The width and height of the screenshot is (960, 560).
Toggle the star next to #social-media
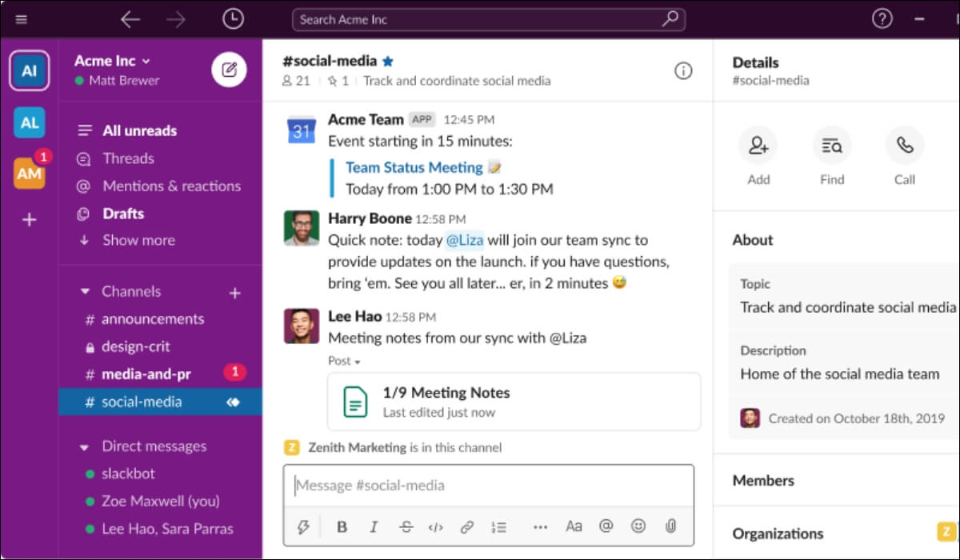tap(388, 61)
